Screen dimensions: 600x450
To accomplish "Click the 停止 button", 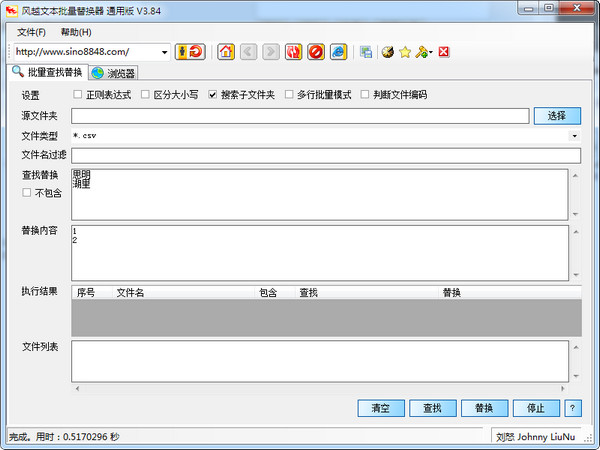I will point(536,408).
